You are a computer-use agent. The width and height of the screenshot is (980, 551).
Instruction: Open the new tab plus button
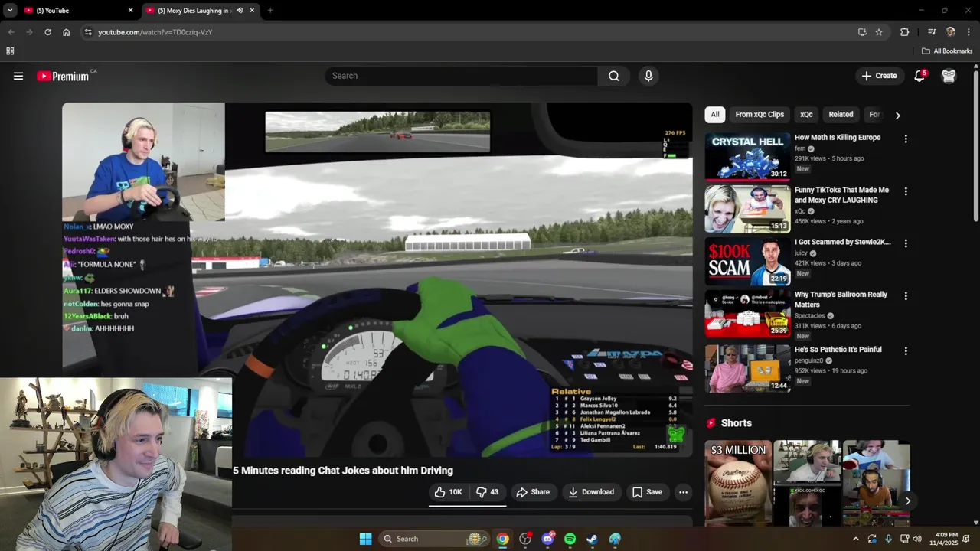270,11
